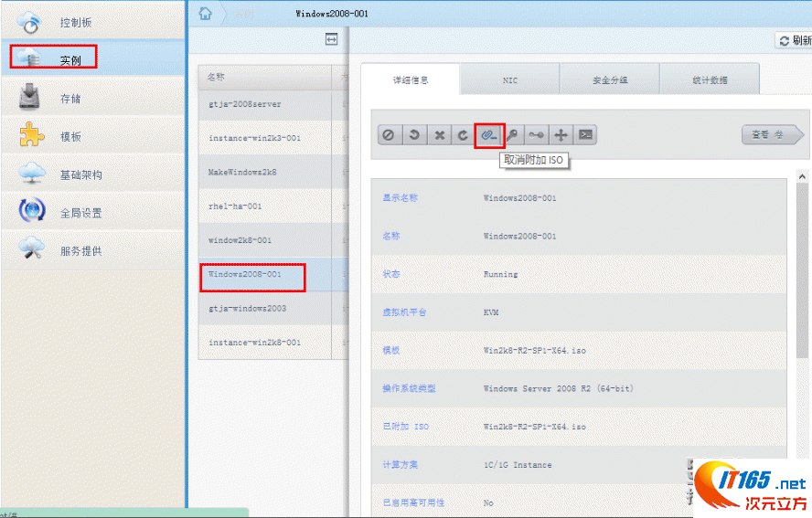The height and width of the screenshot is (518, 812).
Task: Switch to the NIC tab
Action: point(509,79)
